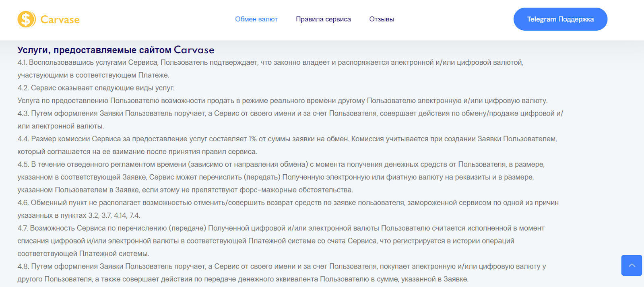The height and width of the screenshot is (287, 644).
Task: Click paragraph 4.3 starting with Путем оформления Заявки
Action: 290,120
